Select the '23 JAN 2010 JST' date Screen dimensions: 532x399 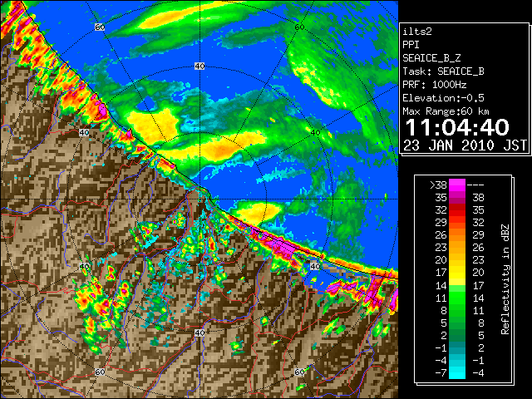click(465, 145)
